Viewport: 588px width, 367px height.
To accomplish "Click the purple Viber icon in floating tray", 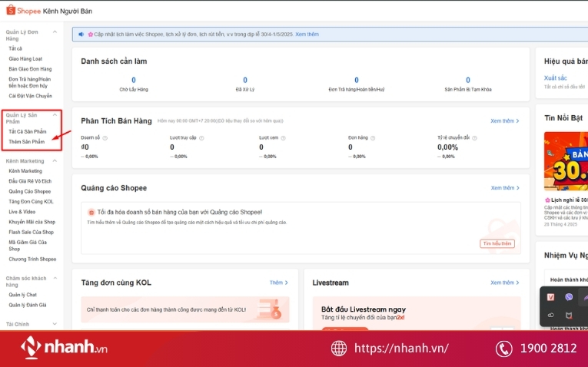I will [569, 297].
